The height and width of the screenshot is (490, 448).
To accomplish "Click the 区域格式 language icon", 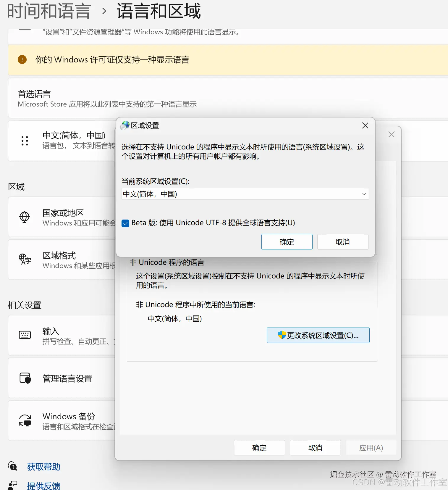I will [x=25, y=259].
